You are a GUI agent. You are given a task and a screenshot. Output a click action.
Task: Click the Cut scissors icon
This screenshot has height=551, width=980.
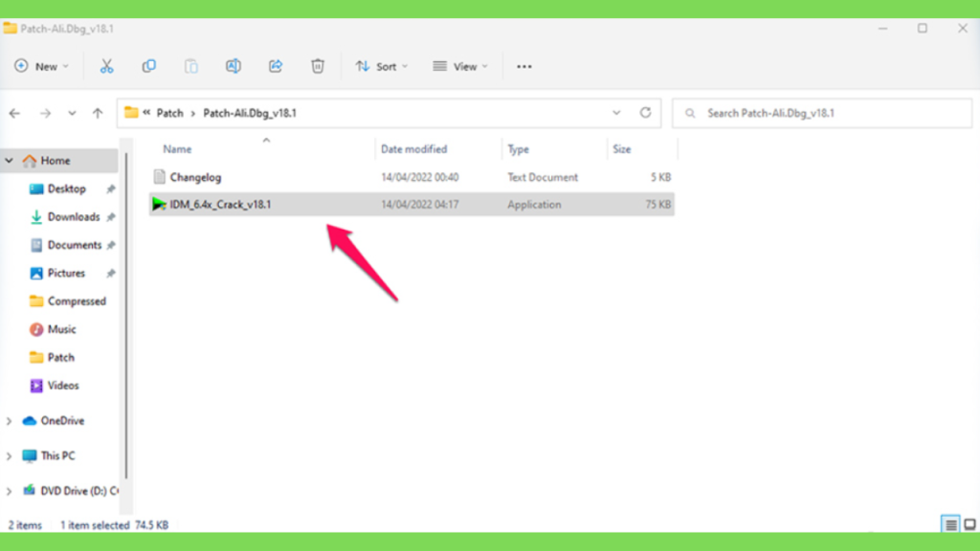107,66
